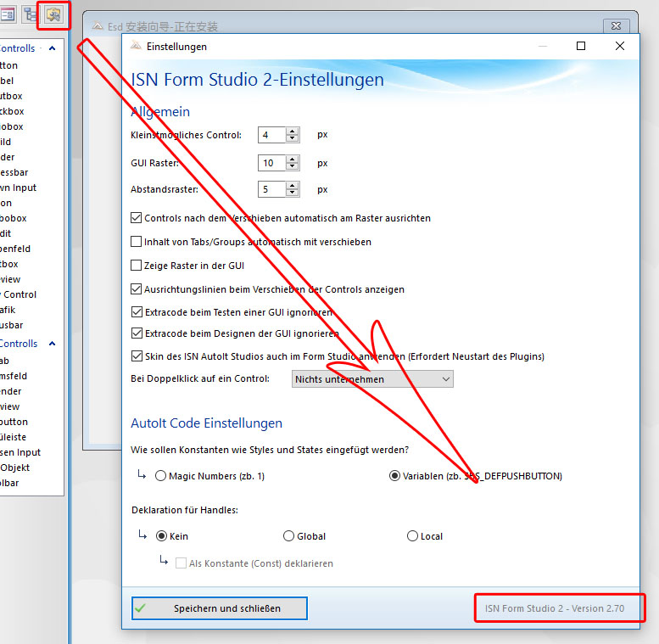659x644 pixels.
Task: Click the ISN Form Studio 2 - Version 2.70 text
Action: (555, 608)
